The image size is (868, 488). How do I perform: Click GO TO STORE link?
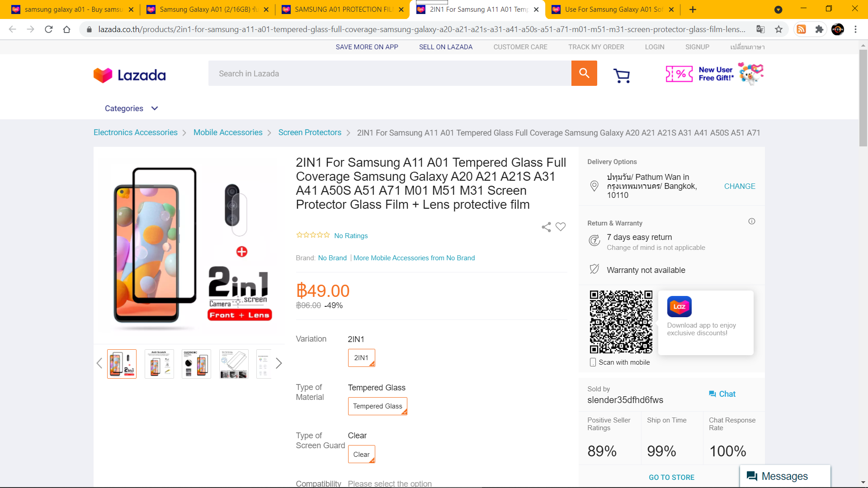click(671, 477)
